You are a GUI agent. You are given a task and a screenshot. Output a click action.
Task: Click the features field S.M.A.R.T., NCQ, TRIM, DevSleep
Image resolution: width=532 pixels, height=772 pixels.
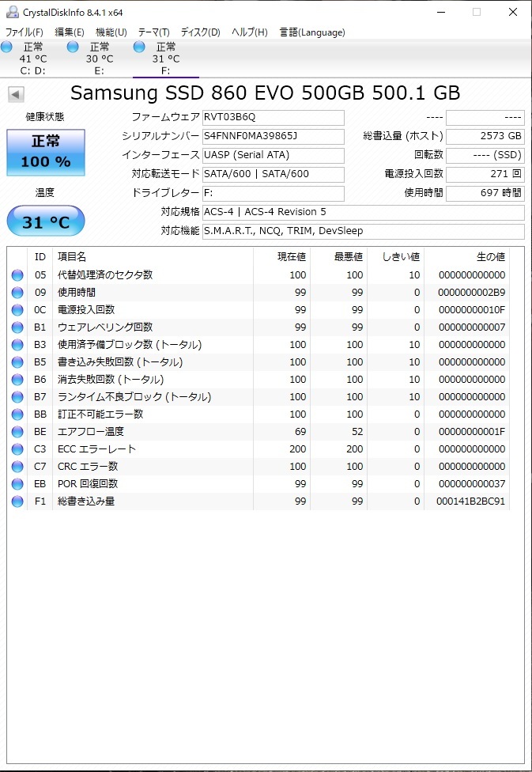pos(363,231)
